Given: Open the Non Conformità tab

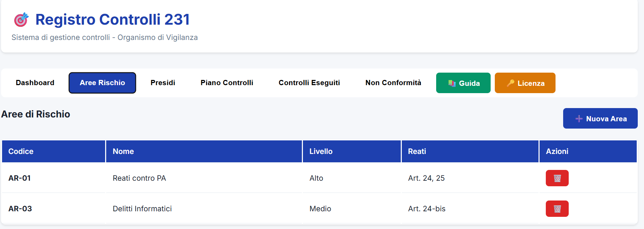Looking at the screenshot, I should pos(393,83).
